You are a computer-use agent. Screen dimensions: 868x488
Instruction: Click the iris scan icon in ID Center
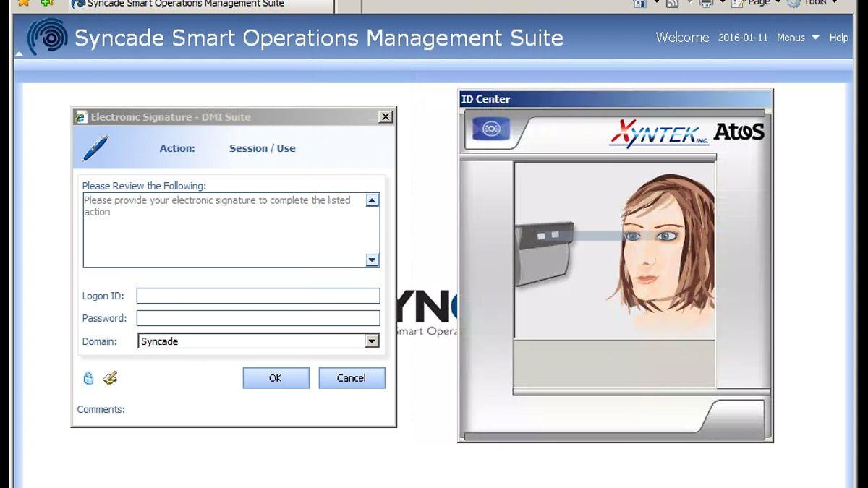click(491, 129)
